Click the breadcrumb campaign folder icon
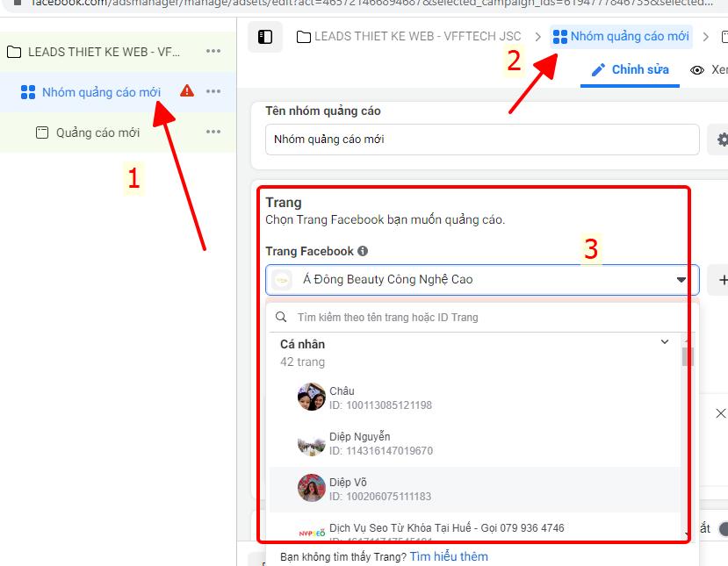This screenshot has width=728, height=566. (x=304, y=37)
